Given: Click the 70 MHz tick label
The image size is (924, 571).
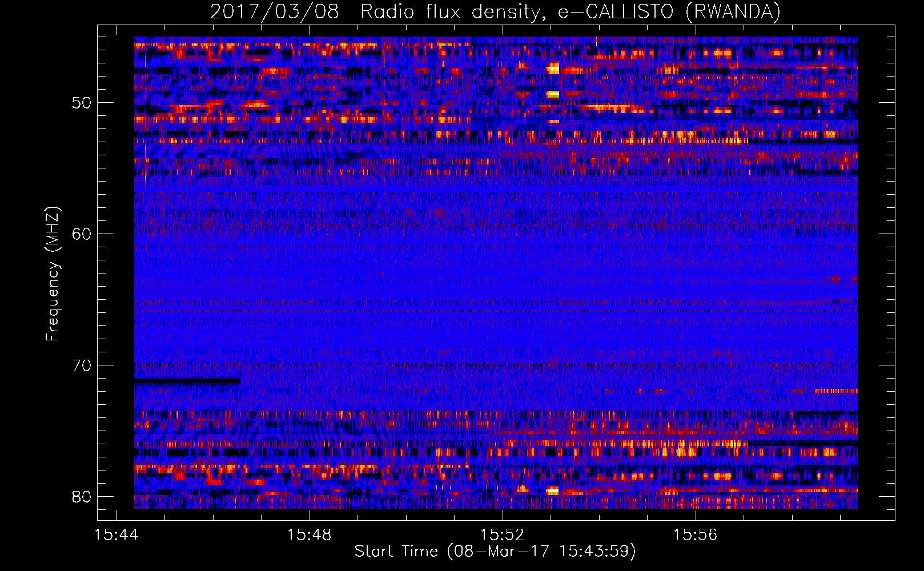Looking at the screenshot, I should click(x=82, y=365).
